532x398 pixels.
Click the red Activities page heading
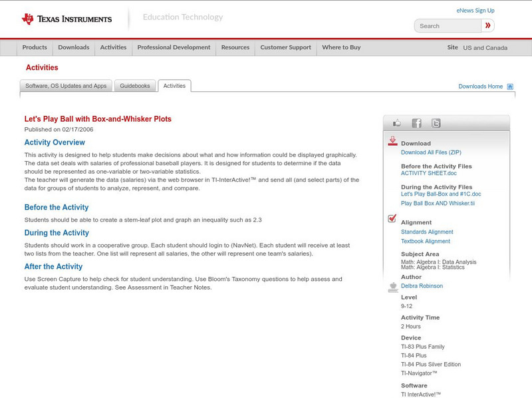(x=42, y=68)
